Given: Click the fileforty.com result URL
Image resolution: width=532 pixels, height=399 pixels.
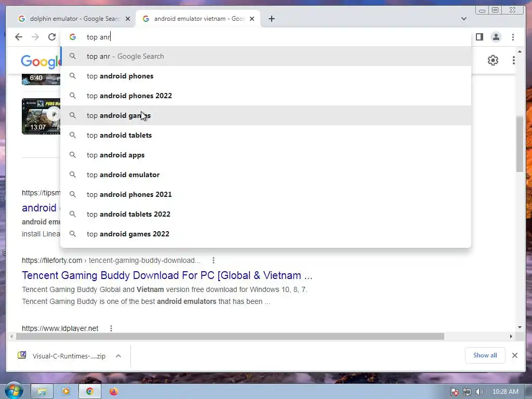Looking at the screenshot, I should (x=111, y=260).
